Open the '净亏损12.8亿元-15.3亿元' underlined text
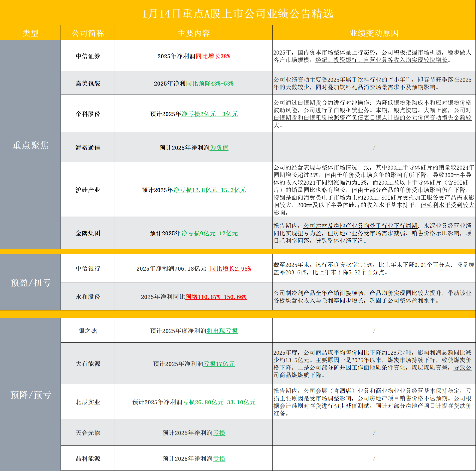 pyautogui.click(x=210, y=190)
